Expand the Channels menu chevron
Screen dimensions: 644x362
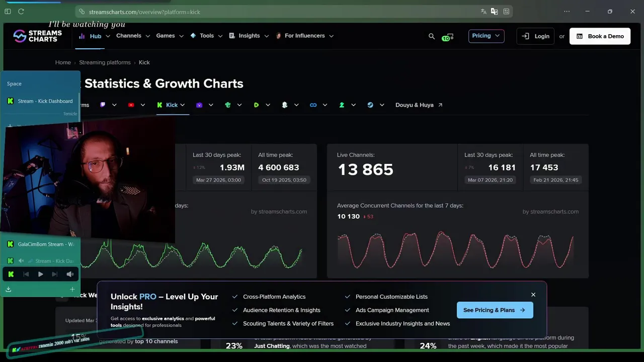pos(147,36)
